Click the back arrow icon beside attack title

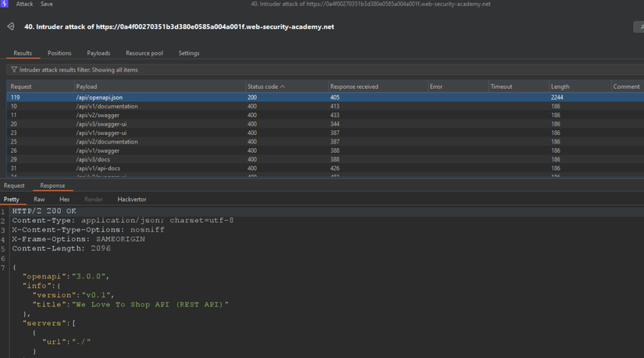pyautogui.click(x=11, y=27)
